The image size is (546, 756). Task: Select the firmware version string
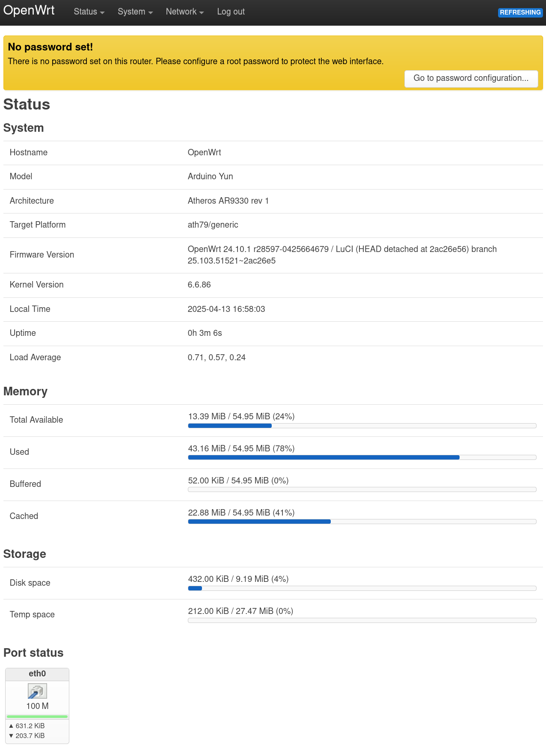pyautogui.click(x=342, y=255)
